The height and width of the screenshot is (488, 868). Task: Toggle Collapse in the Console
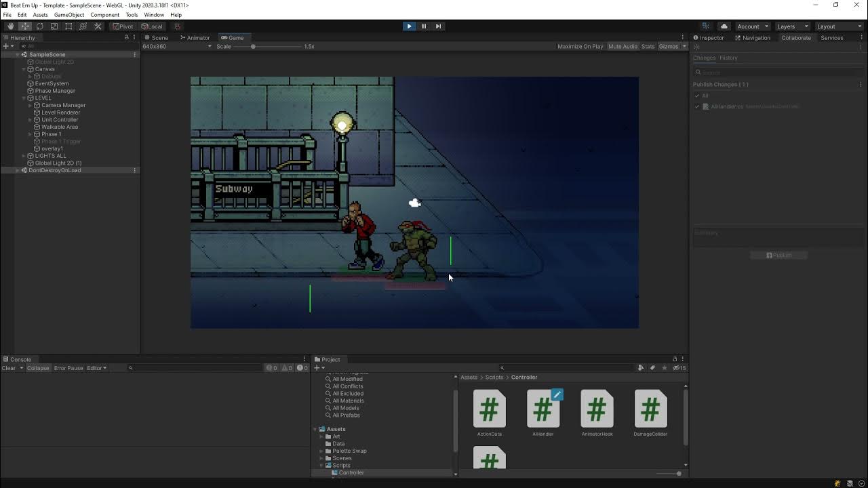[x=38, y=368]
